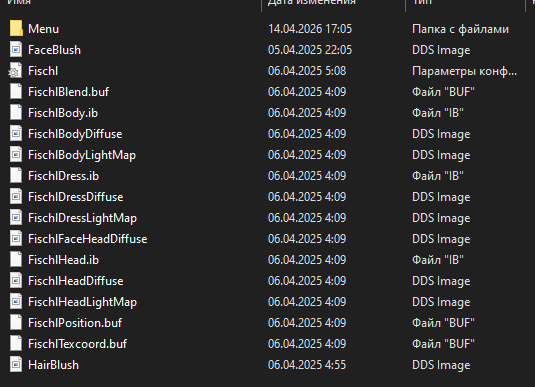Select the Menu folder icon
The image size is (535, 387).
click(x=16, y=29)
